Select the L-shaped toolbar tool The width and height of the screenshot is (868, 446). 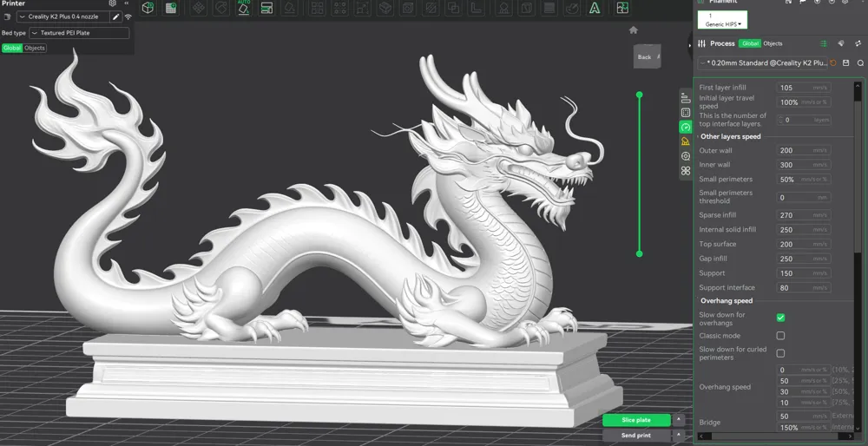[x=476, y=9]
